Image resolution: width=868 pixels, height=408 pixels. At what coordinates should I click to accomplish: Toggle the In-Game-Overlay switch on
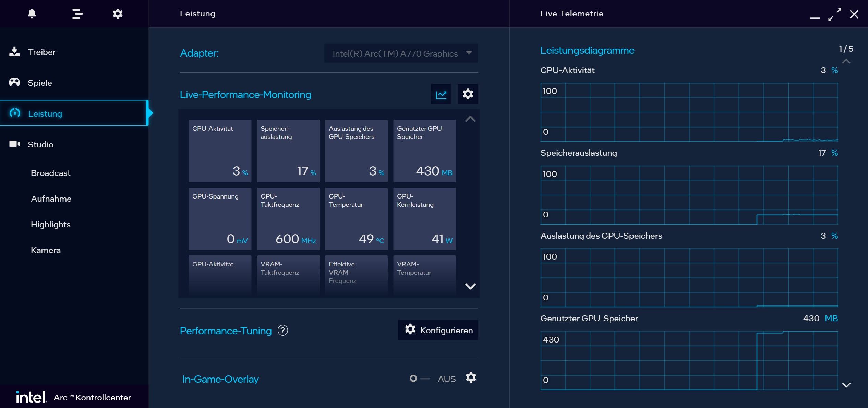[420, 379]
